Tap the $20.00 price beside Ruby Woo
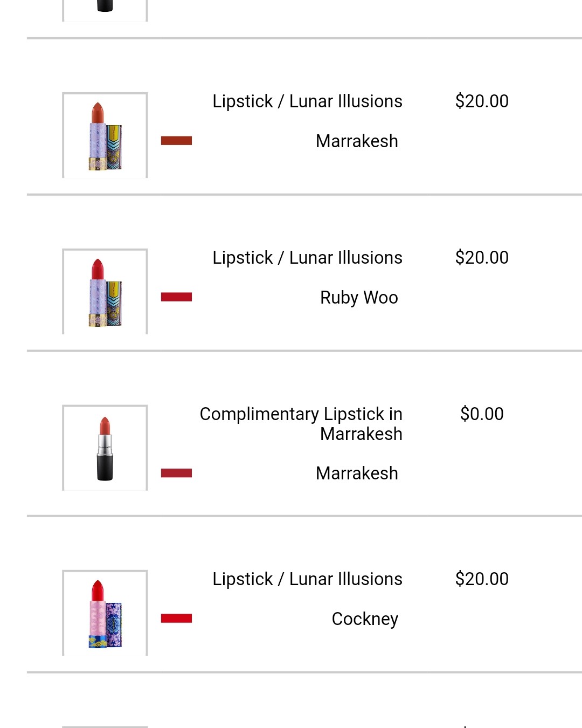 pos(482,258)
